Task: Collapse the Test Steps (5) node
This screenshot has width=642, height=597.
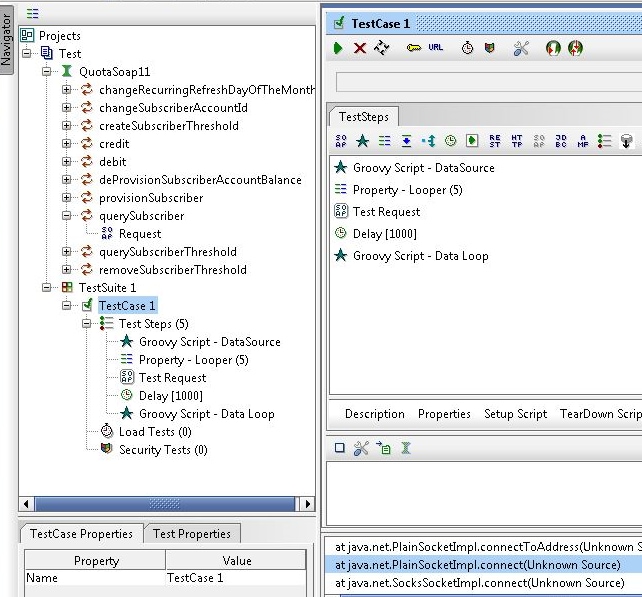Action: 86,323
